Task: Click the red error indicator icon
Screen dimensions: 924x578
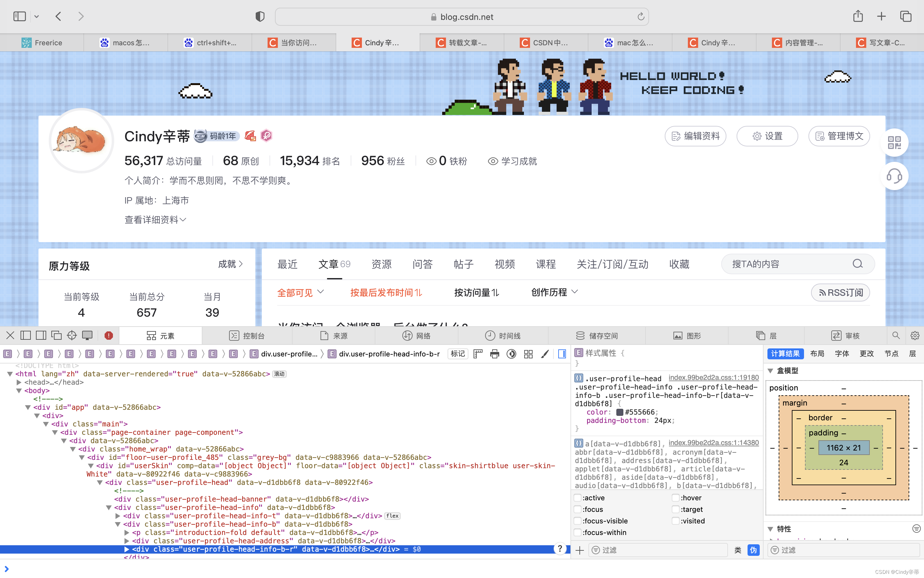Action: (x=109, y=335)
